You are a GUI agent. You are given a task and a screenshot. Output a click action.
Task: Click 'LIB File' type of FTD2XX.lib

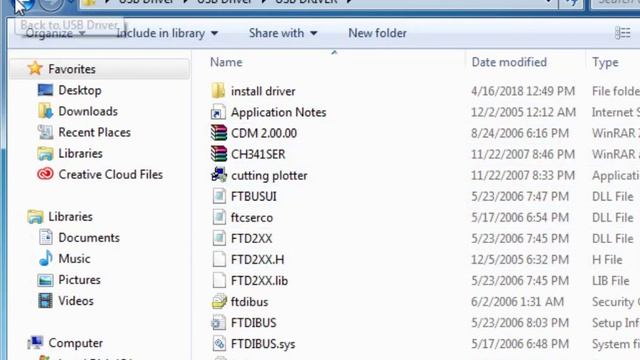(x=611, y=280)
